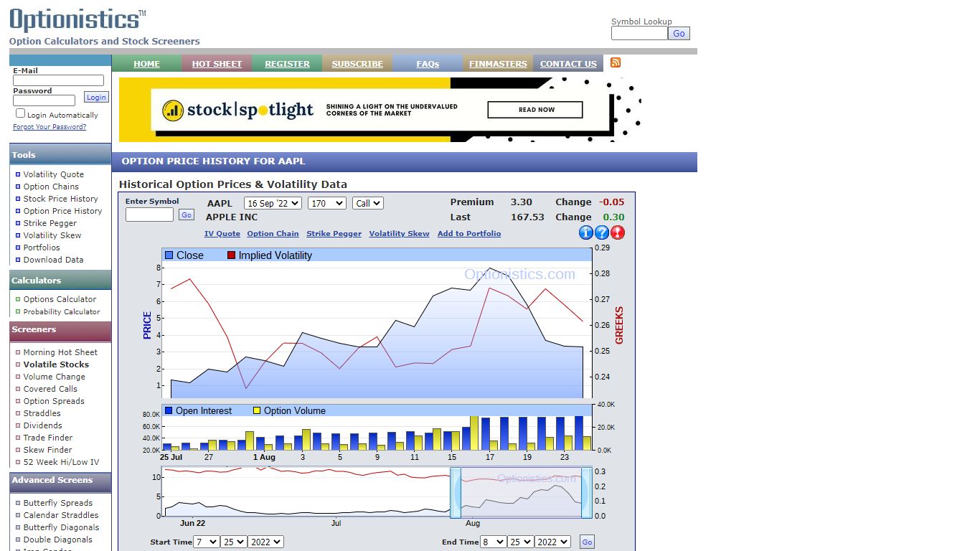The width and height of the screenshot is (980, 551).
Task: Click the Option Volume yellow swatch
Action: [257, 411]
